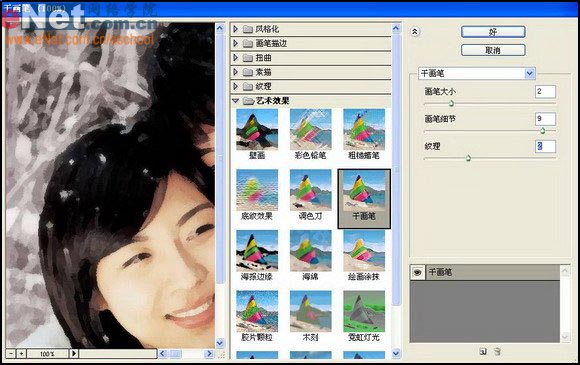The height and width of the screenshot is (365, 580).
Task: Select the 绘画涂抹 filter thumbnail
Action: (364, 251)
